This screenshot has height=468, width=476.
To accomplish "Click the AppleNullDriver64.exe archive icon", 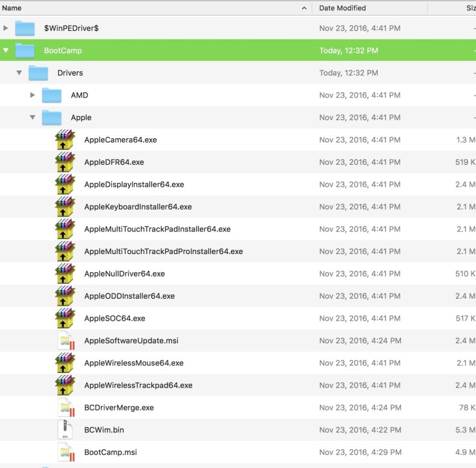I will (x=65, y=273).
